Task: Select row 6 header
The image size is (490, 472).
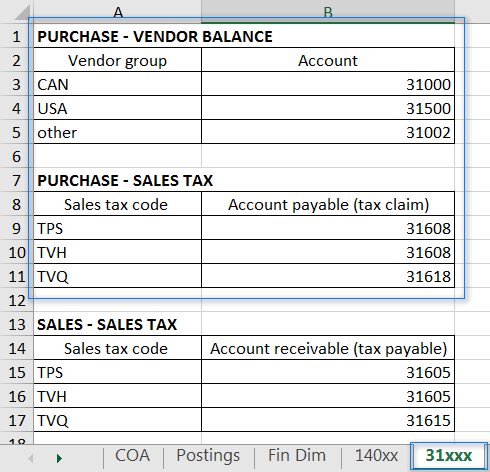Action: click(x=17, y=156)
